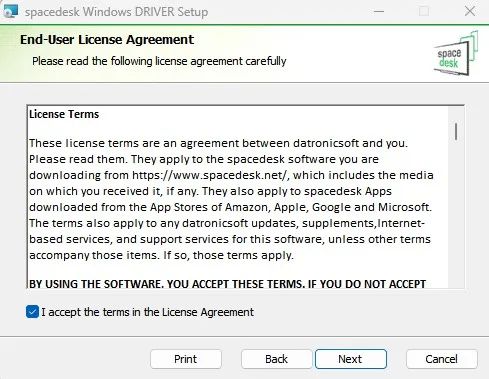Click 'accompany those items' license line
The height and width of the screenshot is (379, 489).
161,255
